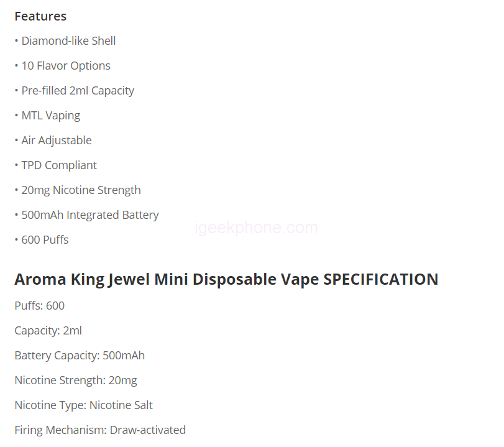Click the igeekphone.com watermark text

[257, 228]
